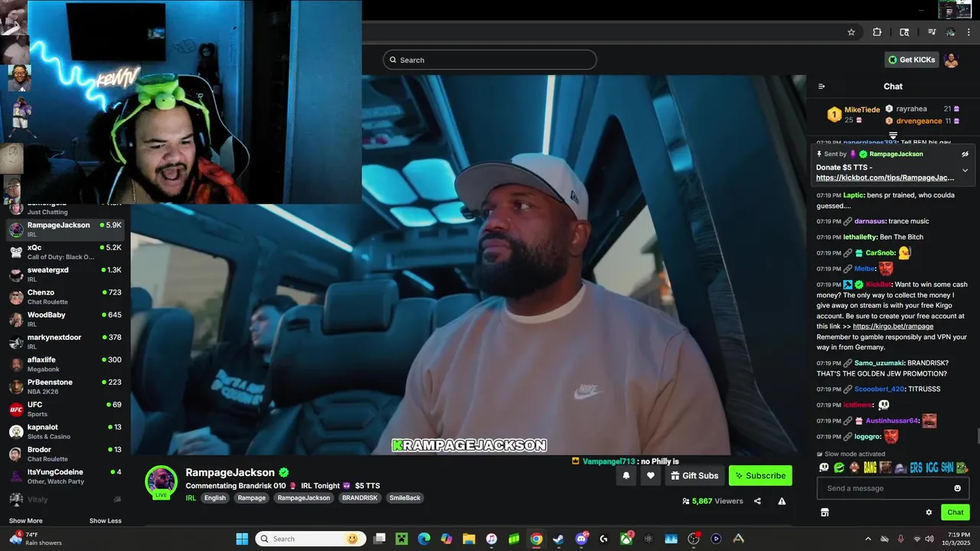Open UFC channel in sidebar
This screenshot has width=980, height=551.
tap(65, 409)
